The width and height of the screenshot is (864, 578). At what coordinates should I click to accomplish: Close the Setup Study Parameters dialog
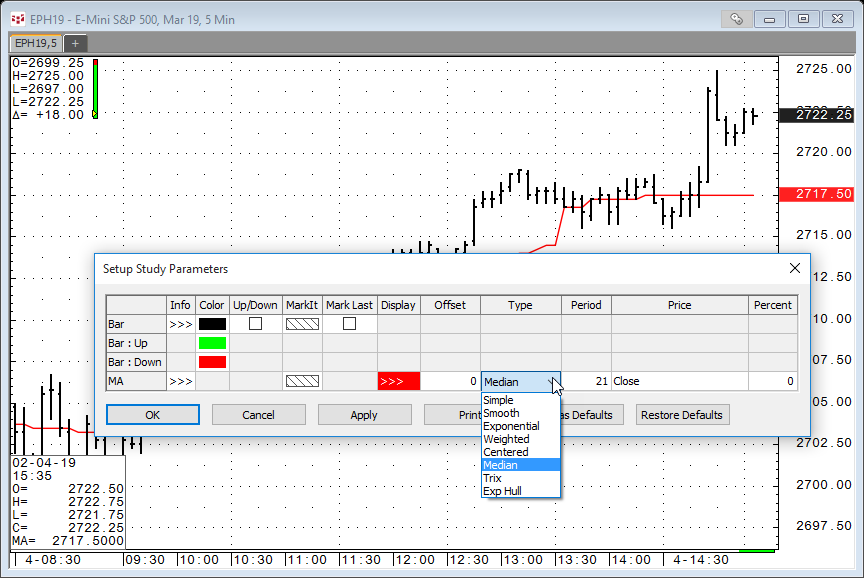point(795,268)
